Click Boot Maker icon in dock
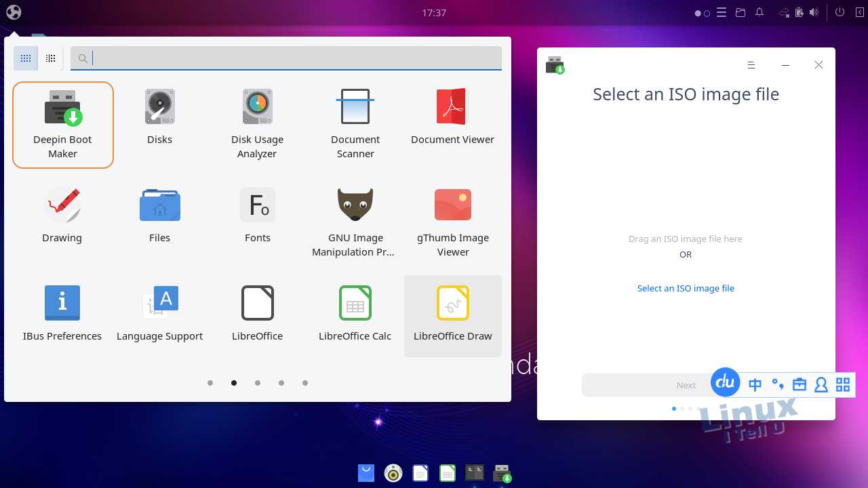Viewport: 868px width, 488px height. pos(502,472)
